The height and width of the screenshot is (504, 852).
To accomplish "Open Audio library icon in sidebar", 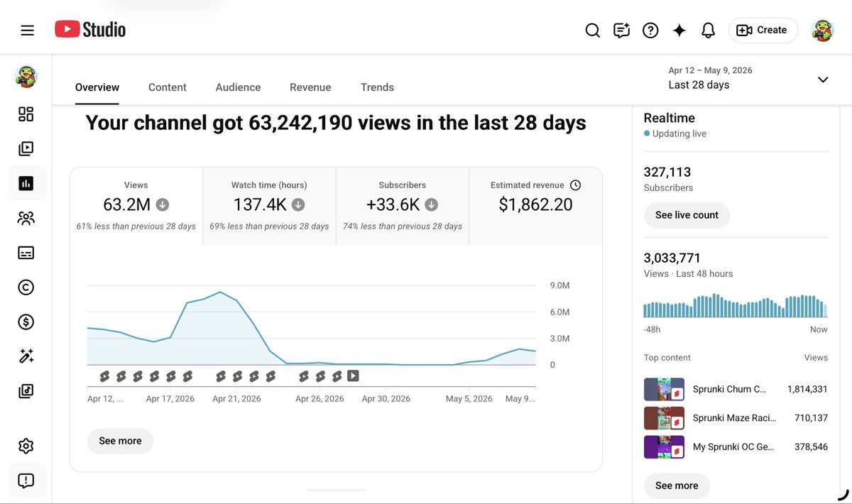I will click(x=26, y=391).
